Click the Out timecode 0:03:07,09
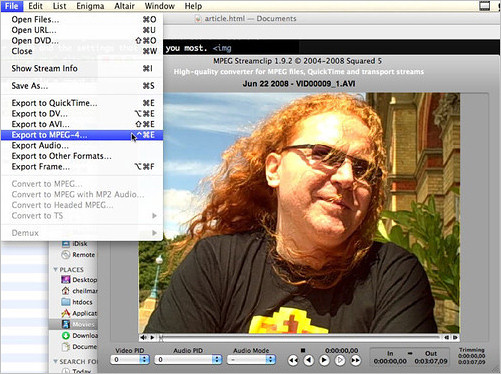501x374 pixels. pyautogui.click(x=431, y=361)
